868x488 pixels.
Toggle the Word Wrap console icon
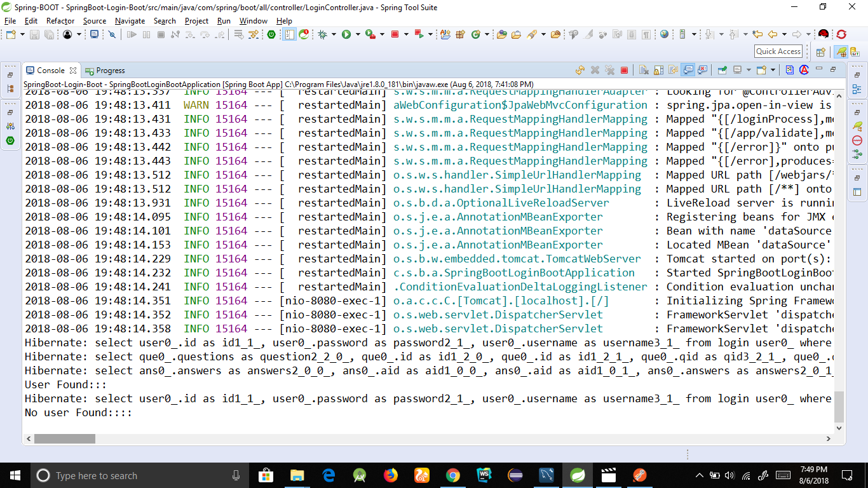tap(673, 70)
